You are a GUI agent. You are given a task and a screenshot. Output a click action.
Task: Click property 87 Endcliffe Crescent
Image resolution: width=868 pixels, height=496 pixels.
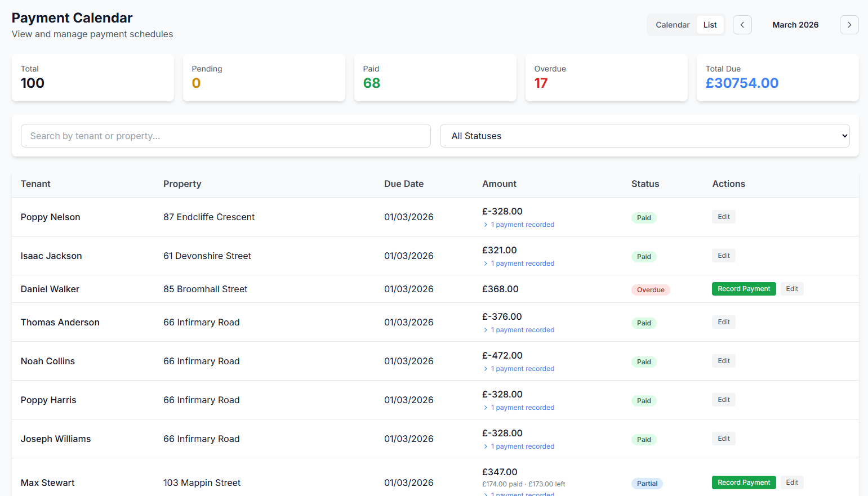tap(209, 217)
